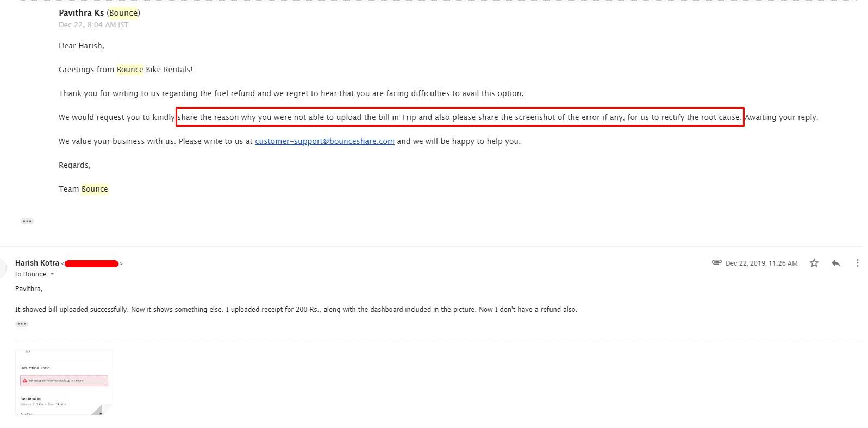This screenshot has height=428, width=868.
Task: Star the Harish Kotra email
Action: (814, 263)
